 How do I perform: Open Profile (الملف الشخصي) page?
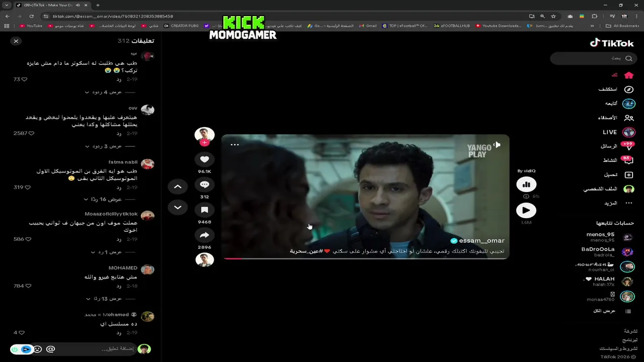tap(609, 189)
